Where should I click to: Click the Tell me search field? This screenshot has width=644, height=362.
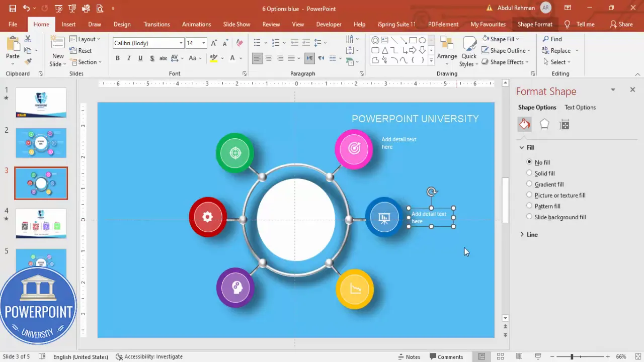[580, 24]
